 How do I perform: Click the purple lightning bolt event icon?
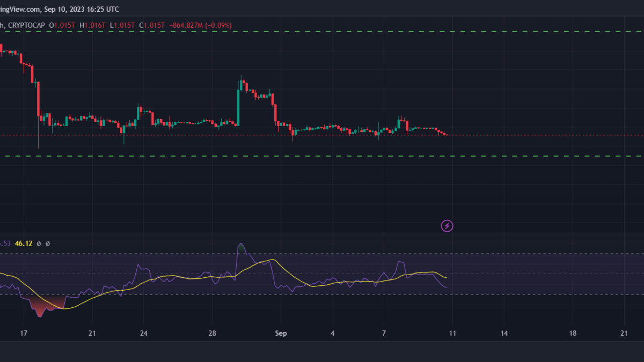point(447,226)
